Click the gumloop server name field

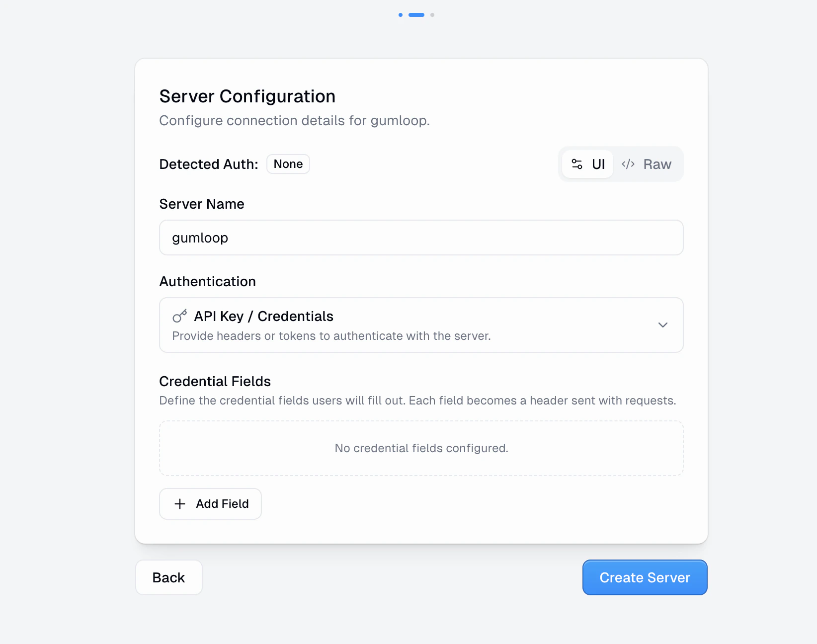click(421, 238)
